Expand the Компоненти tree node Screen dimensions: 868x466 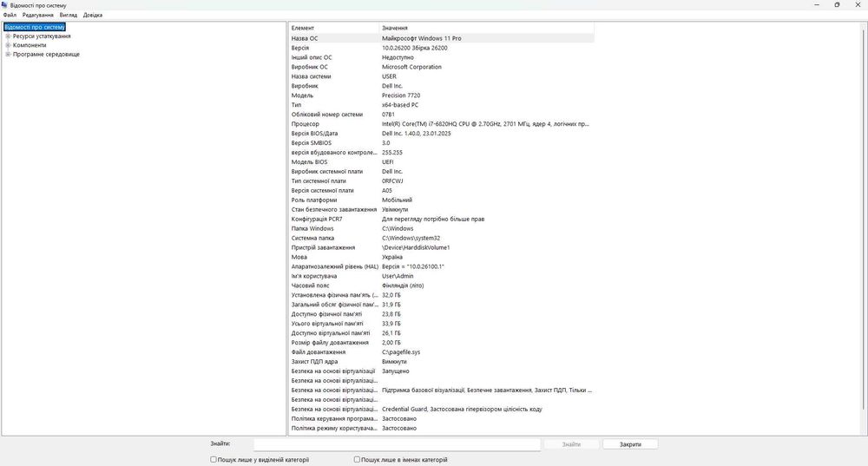pyautogui.click(x=9, y=45)
